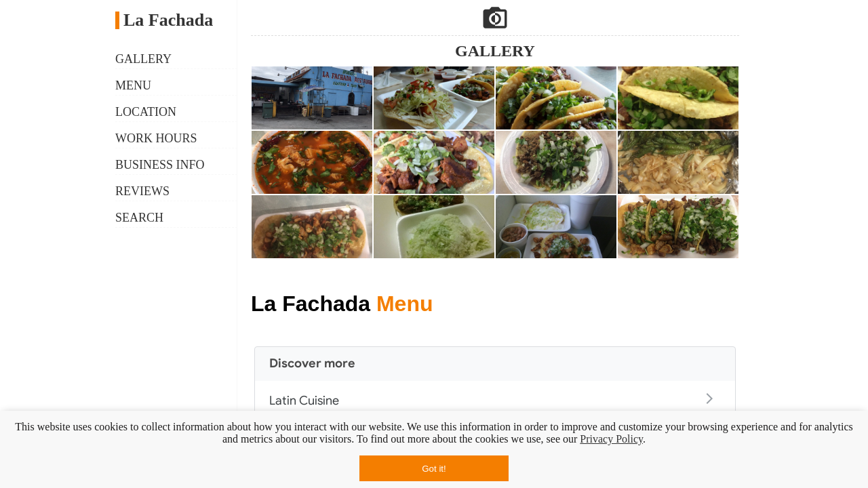Open the blue restaurant exterior photo
868x488 pixels.
point(312,98)
